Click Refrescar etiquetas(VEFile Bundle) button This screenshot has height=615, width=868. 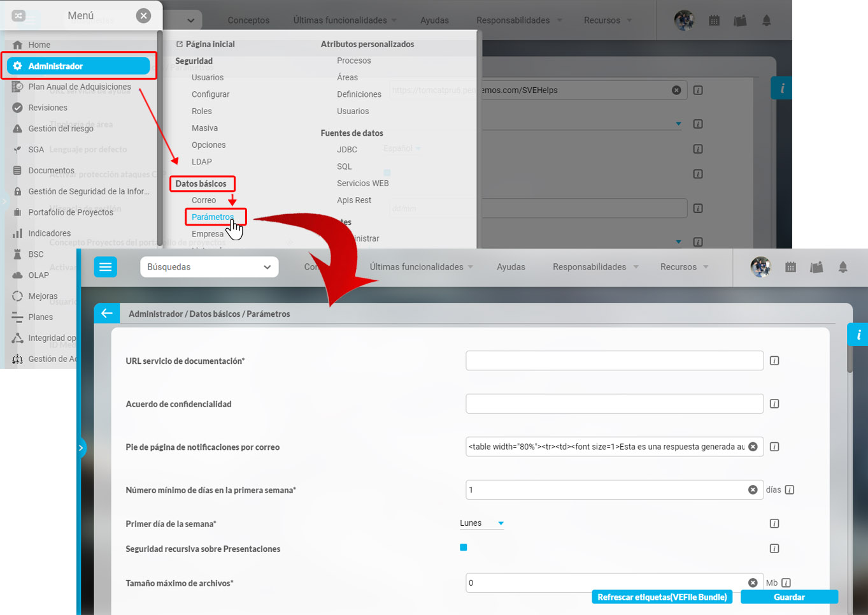(662, 597)
